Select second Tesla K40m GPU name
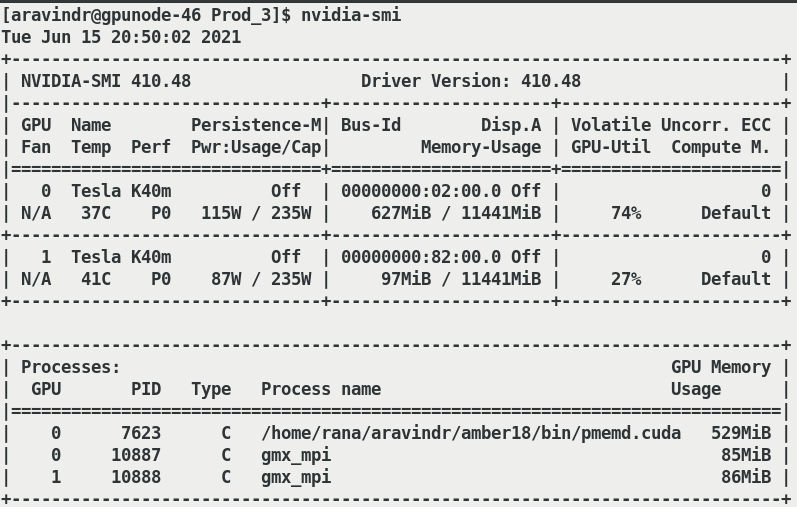This screenshot has height=507, width=797. (120, 257)
